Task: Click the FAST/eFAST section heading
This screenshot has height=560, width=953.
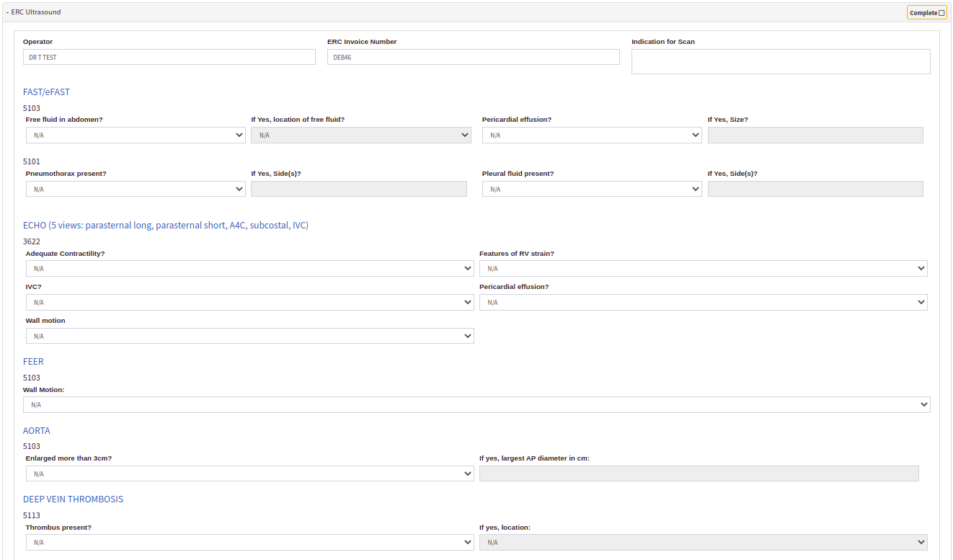Action: 46,92
